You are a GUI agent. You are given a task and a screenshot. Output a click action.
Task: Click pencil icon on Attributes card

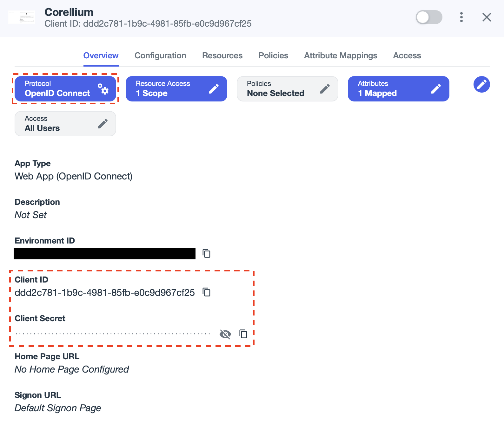pyautogui.click(x=436, y=89)
